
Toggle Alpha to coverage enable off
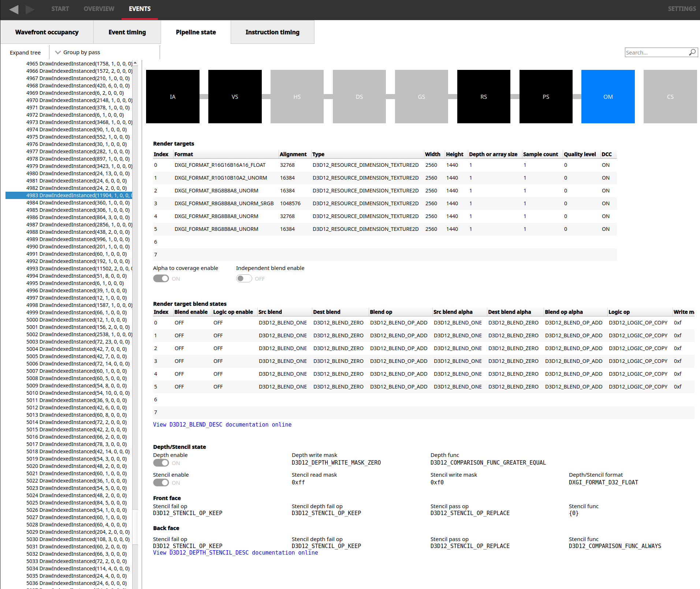(160, 278)
